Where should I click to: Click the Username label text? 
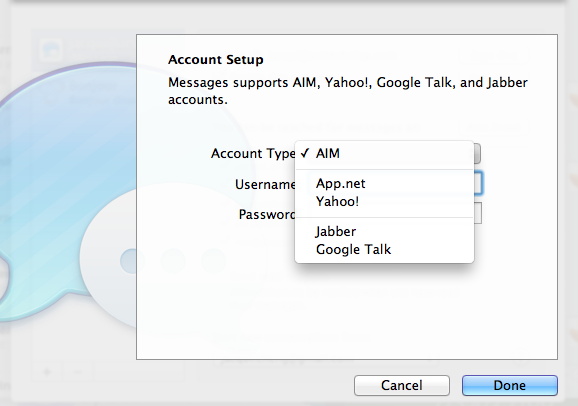click(265, 184)
